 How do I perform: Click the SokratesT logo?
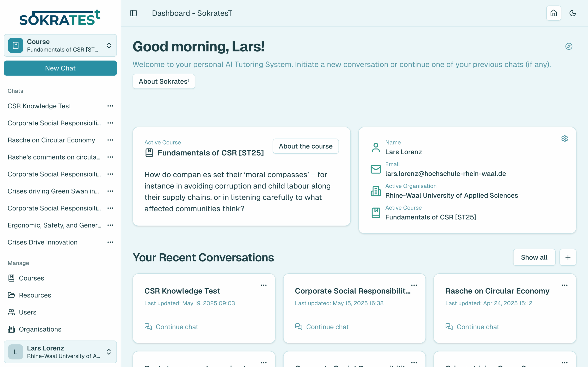60,17
